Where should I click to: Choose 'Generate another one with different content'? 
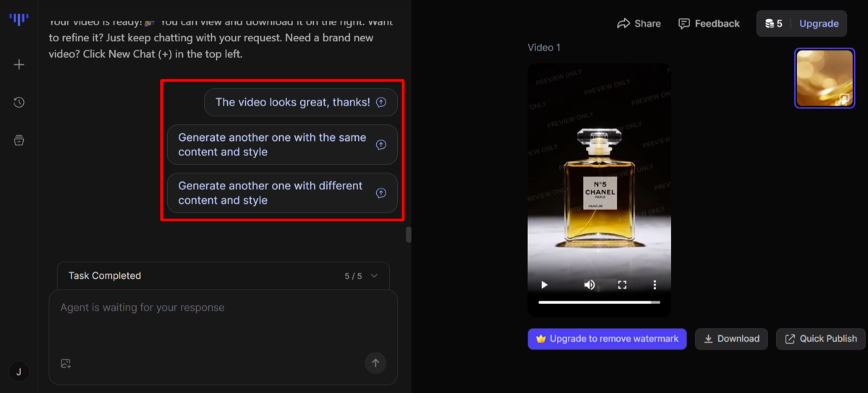tap(282, 193)
